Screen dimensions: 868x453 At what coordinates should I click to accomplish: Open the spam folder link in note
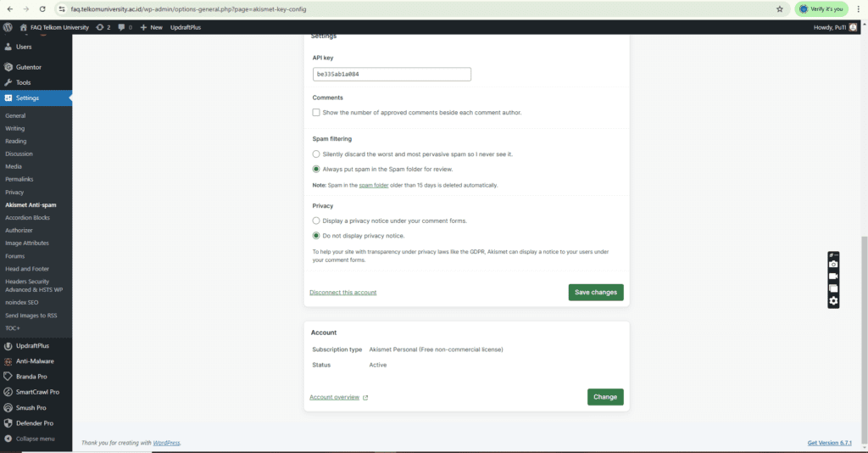coord(374,185)
